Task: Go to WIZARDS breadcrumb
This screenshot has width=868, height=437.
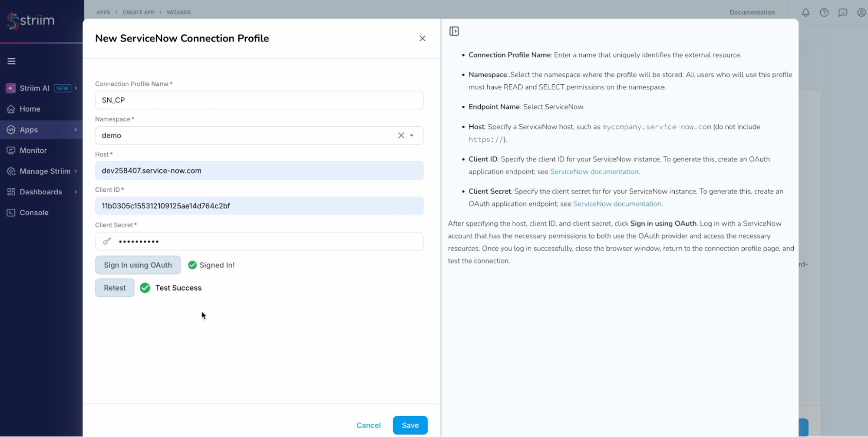Action: (x=179, y=13)
